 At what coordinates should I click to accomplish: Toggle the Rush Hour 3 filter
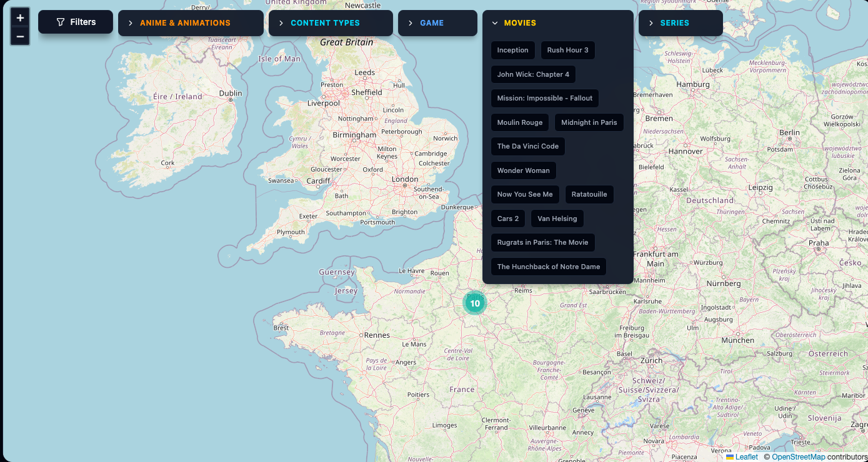[x=567, y=50]
